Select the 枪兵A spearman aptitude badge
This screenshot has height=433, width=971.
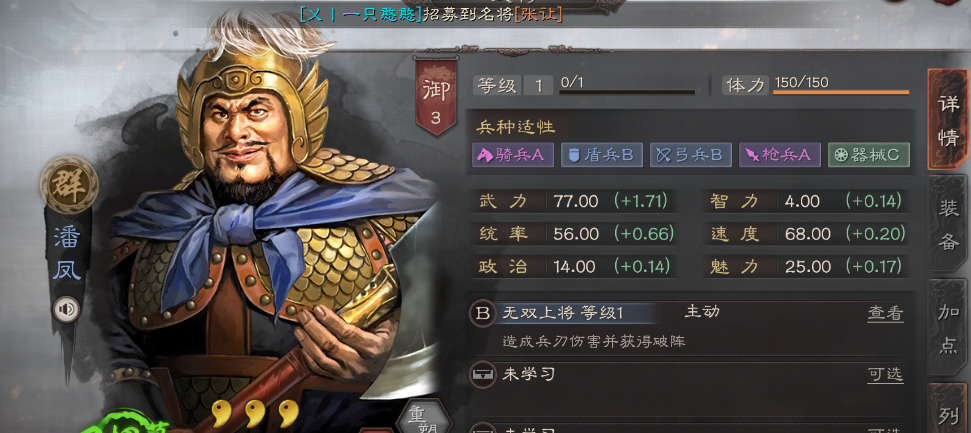tap(780, 155)
